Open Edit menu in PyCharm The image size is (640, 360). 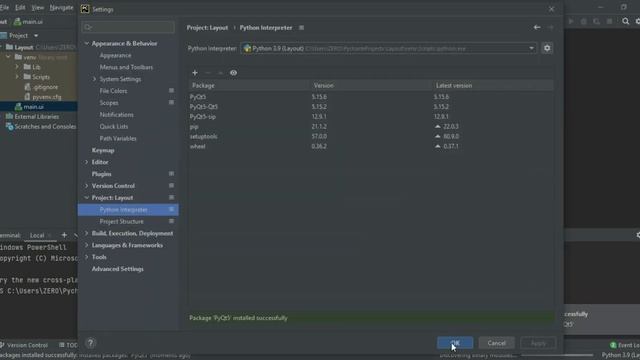(20, 7)
